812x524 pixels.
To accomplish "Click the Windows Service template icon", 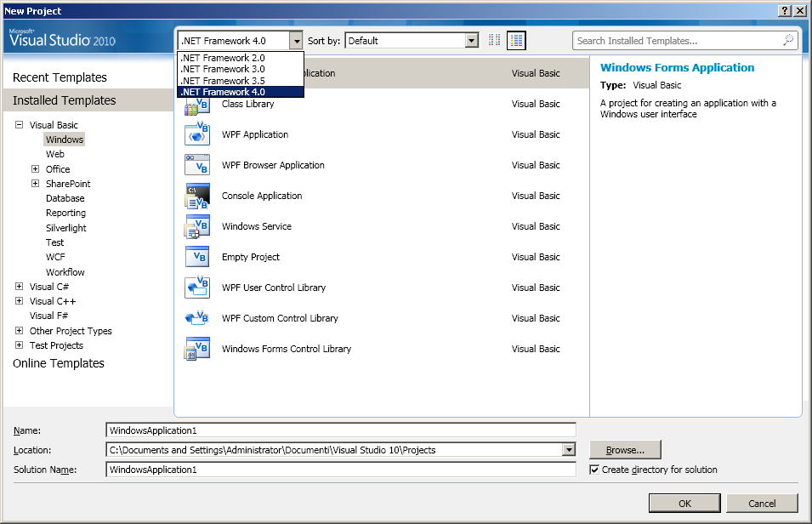I will tap(196, 226).
